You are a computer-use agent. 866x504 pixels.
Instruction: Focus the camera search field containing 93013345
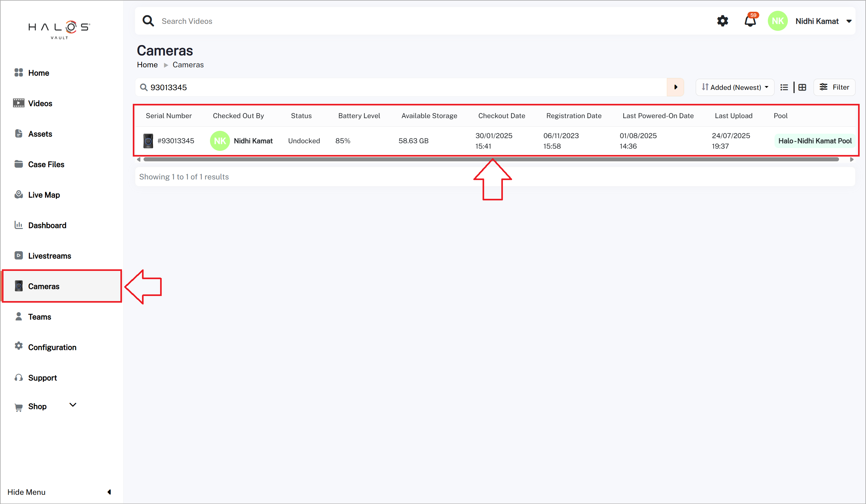pyautogui.click(x=401, y=87)
